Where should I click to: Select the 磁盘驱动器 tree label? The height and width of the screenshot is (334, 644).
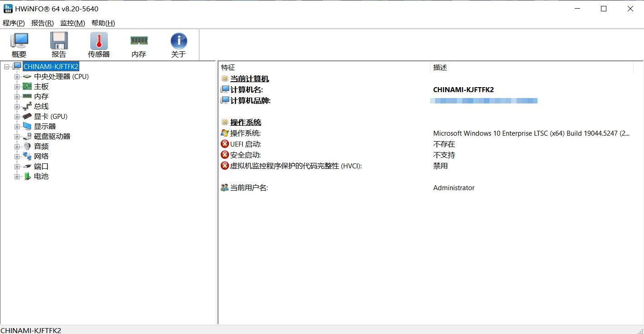52,137
